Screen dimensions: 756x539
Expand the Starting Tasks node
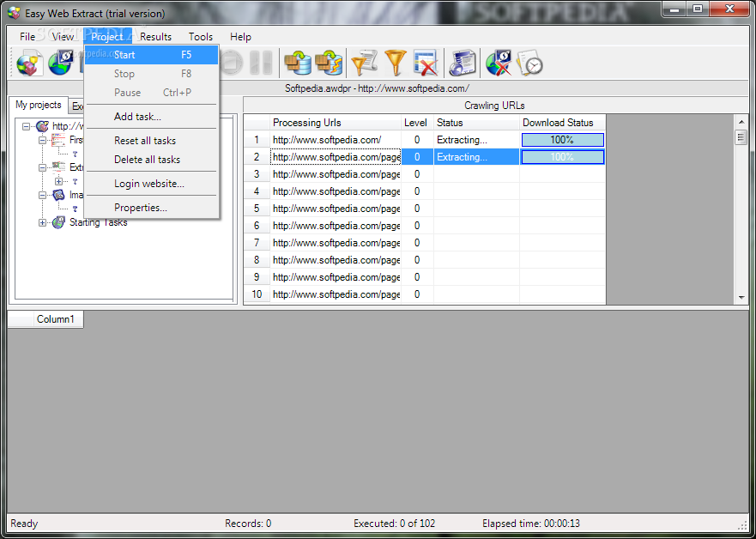tap(42, 222)
